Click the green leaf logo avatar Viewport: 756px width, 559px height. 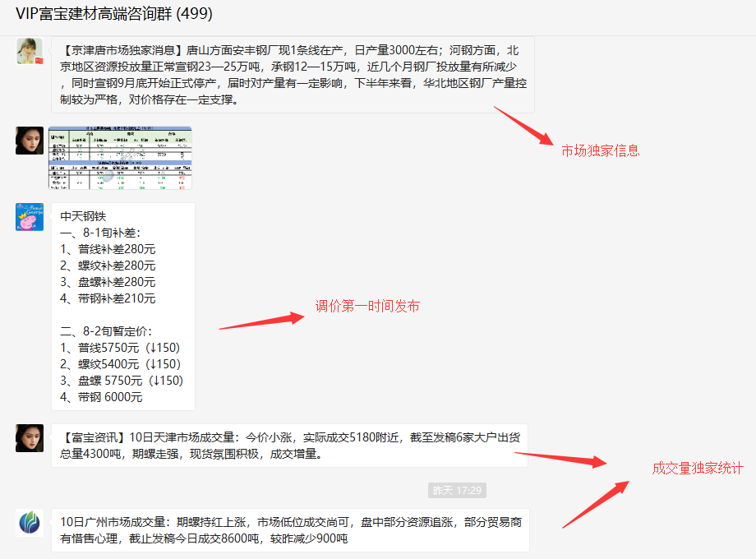[30, 523]
